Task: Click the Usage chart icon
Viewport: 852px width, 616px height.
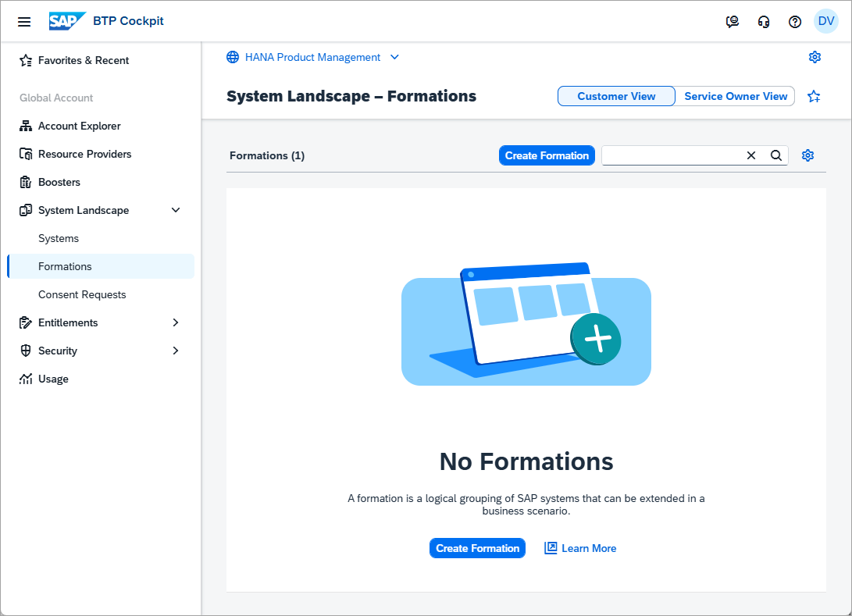Action: pyautogui.click(x=26, y=379)
